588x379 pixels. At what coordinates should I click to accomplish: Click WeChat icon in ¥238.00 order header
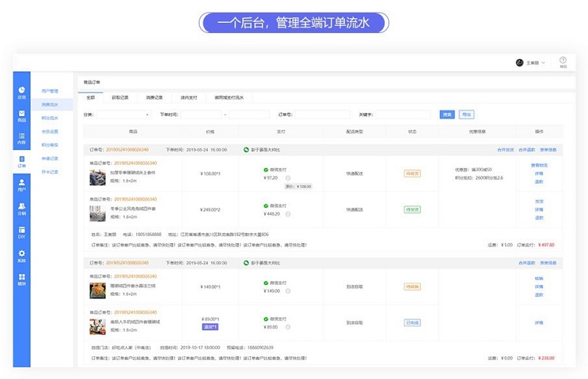[246, 263]
